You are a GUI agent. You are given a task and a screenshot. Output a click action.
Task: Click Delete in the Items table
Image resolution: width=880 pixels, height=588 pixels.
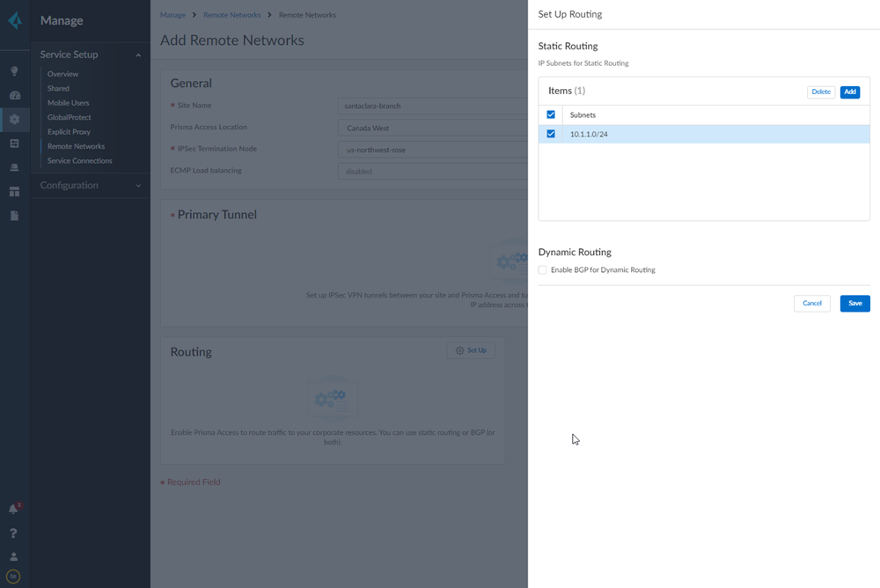[820, 92]
